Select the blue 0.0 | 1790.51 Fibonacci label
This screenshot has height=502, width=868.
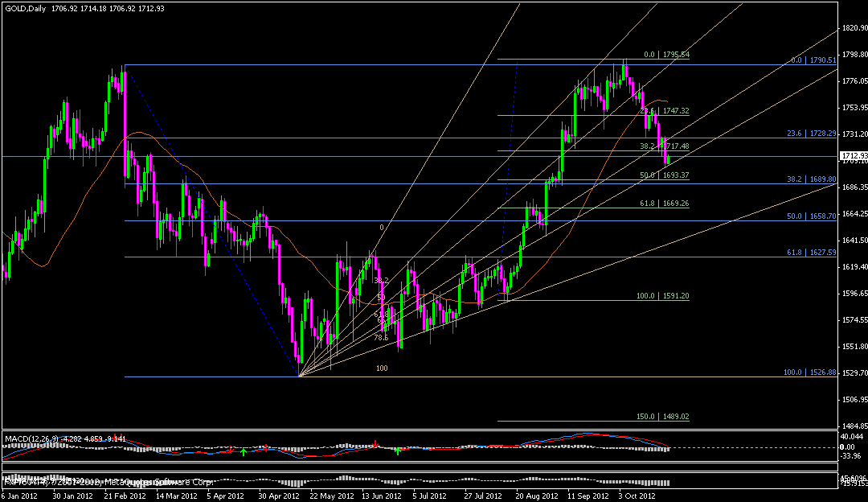(815, 60)
